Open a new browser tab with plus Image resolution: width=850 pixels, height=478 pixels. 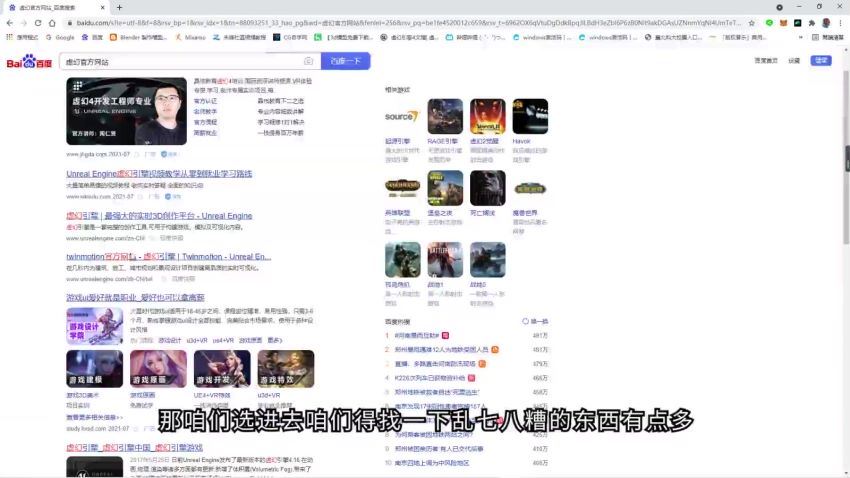point(119,8)
